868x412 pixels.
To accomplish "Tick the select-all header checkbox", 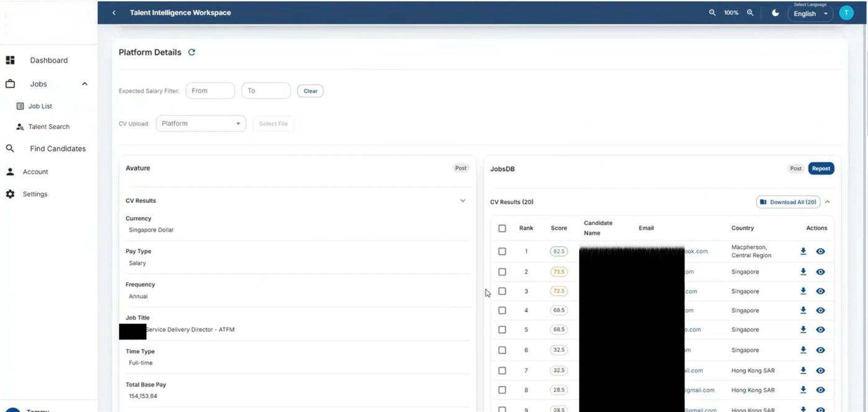I will pyautogui.click(x=502, y=228).
